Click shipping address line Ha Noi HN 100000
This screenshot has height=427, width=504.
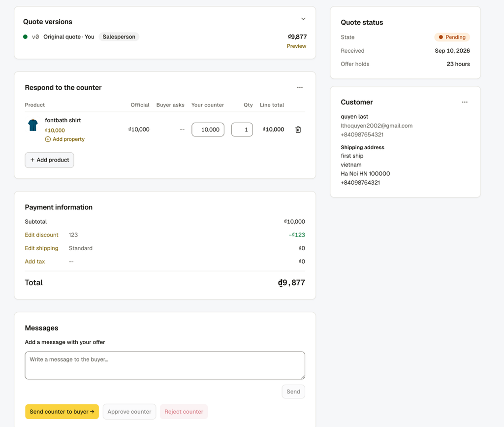click(x=366, y=174)
